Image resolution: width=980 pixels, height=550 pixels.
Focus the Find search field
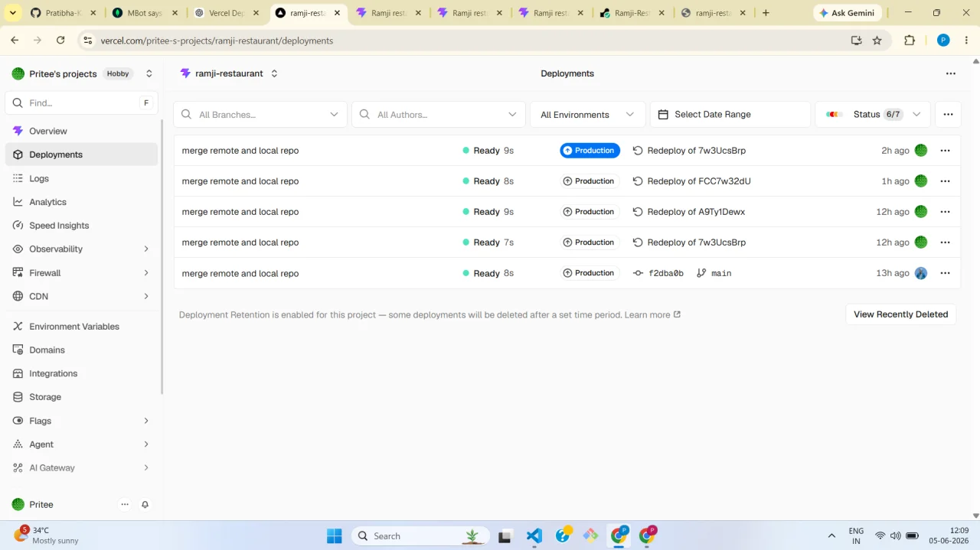click(x=81, y=103)
